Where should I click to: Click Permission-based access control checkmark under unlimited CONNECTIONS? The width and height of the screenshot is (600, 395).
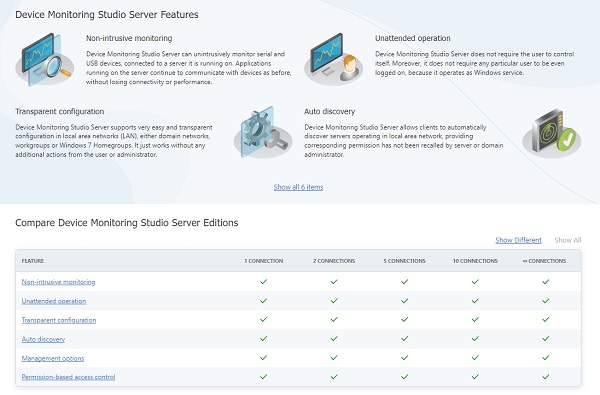[546, 377]
